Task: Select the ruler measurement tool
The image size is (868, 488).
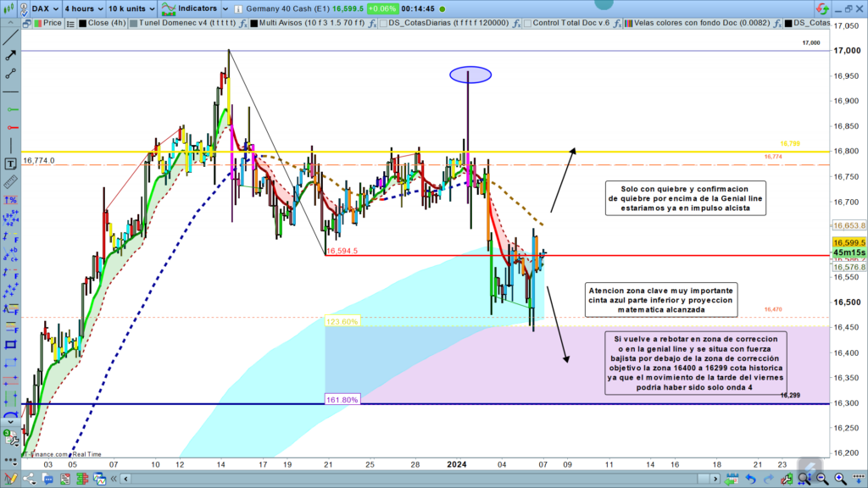Action: coord(11,182)
